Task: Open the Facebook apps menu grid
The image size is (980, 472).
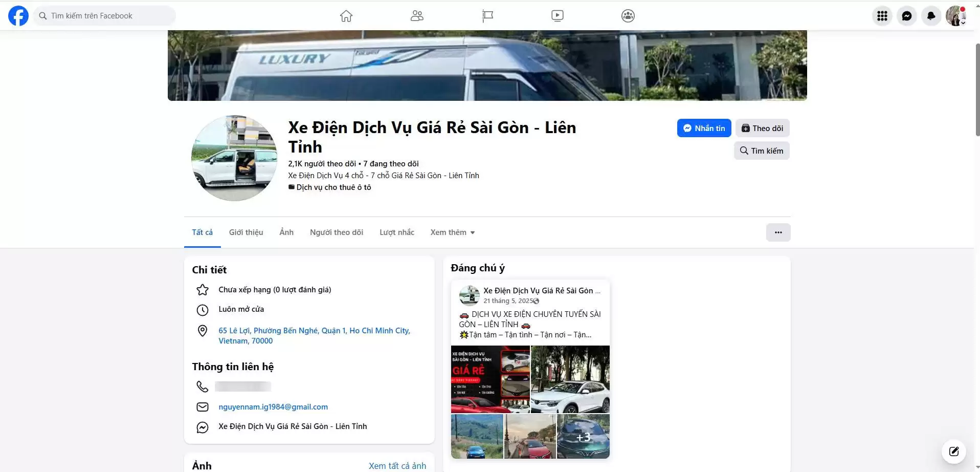Action: coord(882,16)
